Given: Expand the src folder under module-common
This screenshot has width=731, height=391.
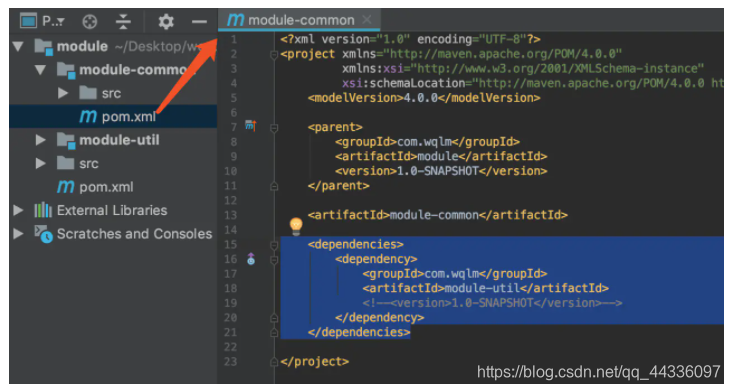Looking at the screenshot, I should (63, 93).
